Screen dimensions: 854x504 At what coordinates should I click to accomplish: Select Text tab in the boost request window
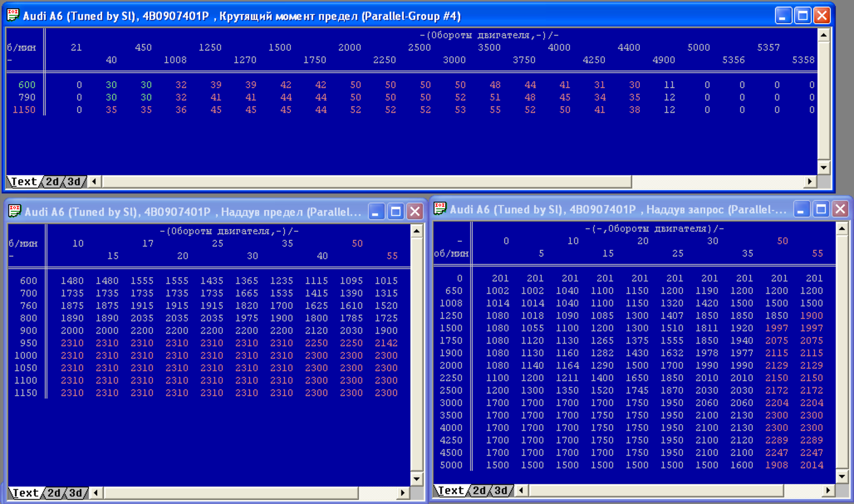(451, 490)
